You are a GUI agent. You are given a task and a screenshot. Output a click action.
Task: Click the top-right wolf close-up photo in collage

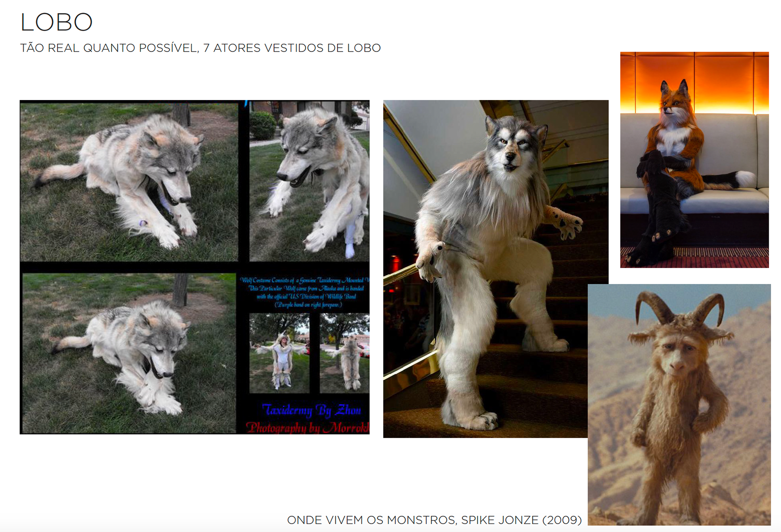coord(309,181)
